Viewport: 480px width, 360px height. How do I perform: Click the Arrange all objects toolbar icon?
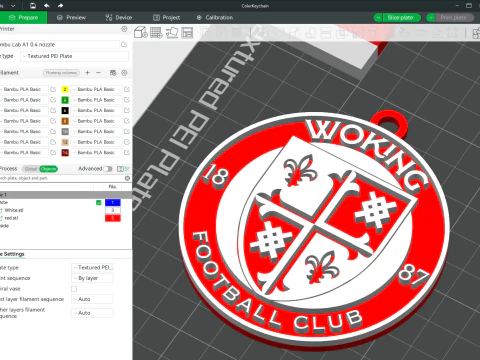(x=187, y=32)
